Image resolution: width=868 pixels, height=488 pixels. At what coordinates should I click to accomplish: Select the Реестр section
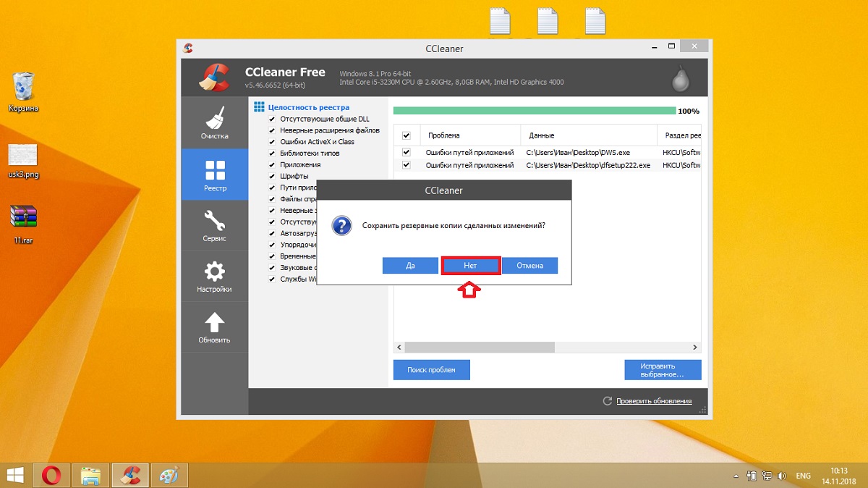[x=214, y=174]
